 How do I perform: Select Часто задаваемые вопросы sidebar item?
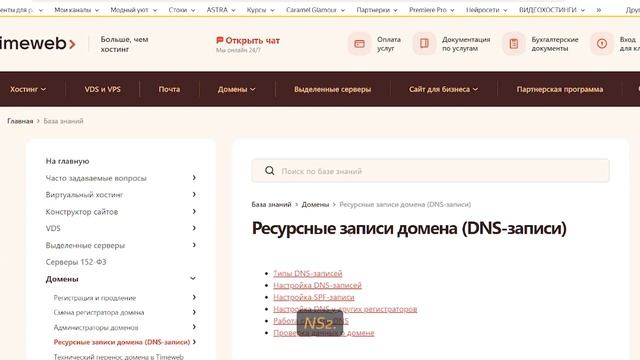(96, 178)
